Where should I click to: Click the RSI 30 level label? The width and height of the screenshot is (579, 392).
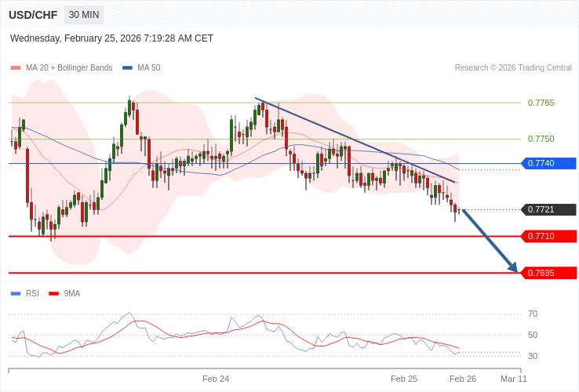533,356
